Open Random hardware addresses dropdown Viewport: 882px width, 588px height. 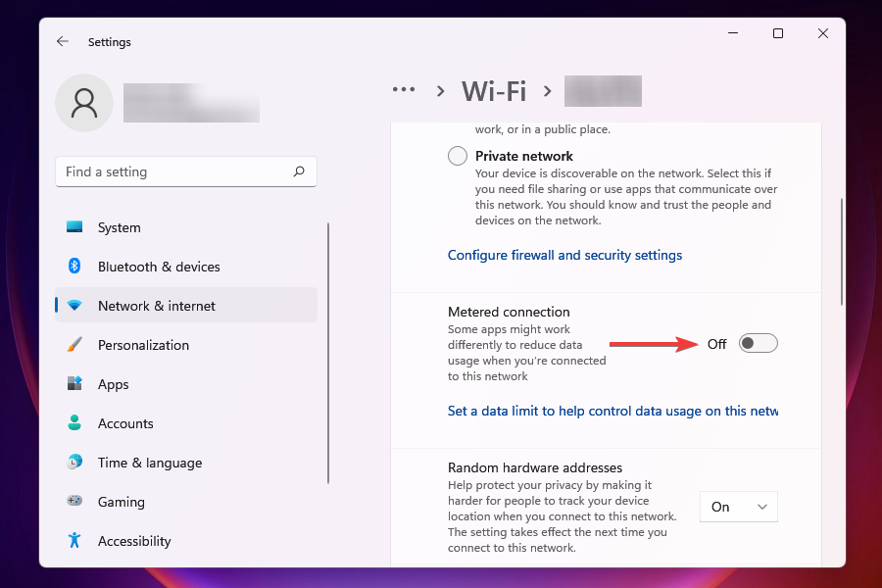[x=739, y=507]
